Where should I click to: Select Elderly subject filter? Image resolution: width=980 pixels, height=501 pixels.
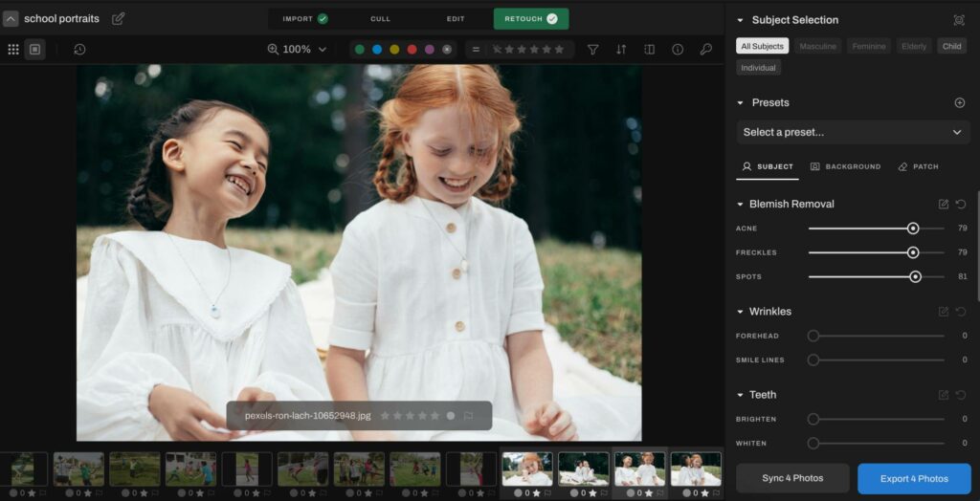(x=914, y=46)
